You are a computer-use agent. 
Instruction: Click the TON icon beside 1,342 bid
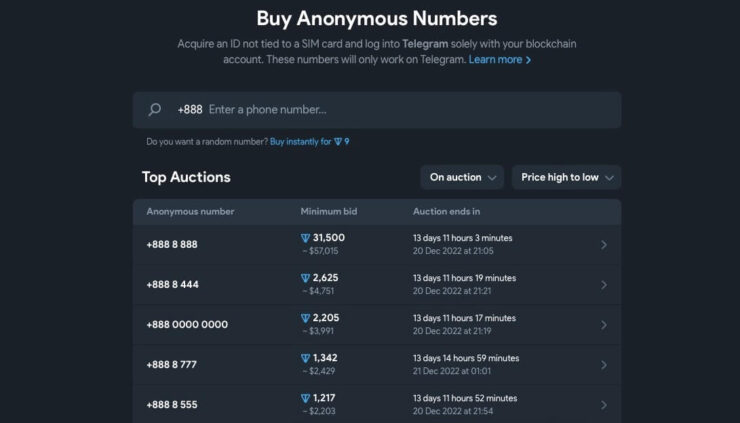click(x=305, y=358)
